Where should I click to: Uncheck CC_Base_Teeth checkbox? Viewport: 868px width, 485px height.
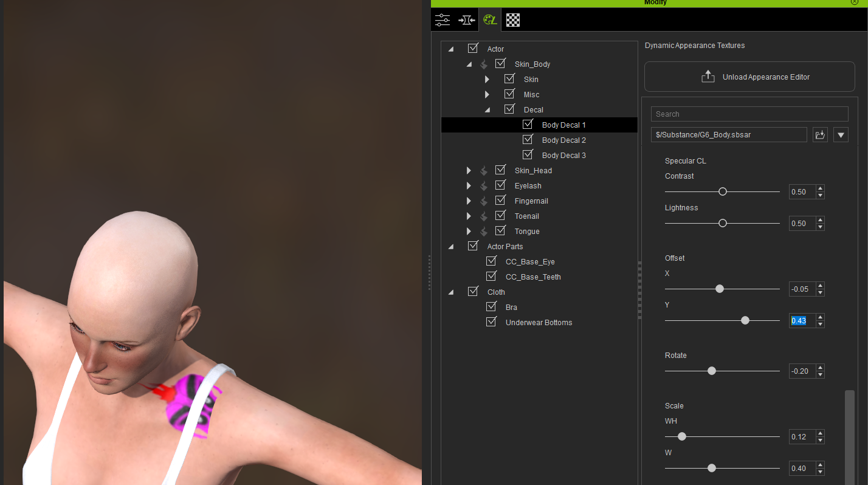491,276
